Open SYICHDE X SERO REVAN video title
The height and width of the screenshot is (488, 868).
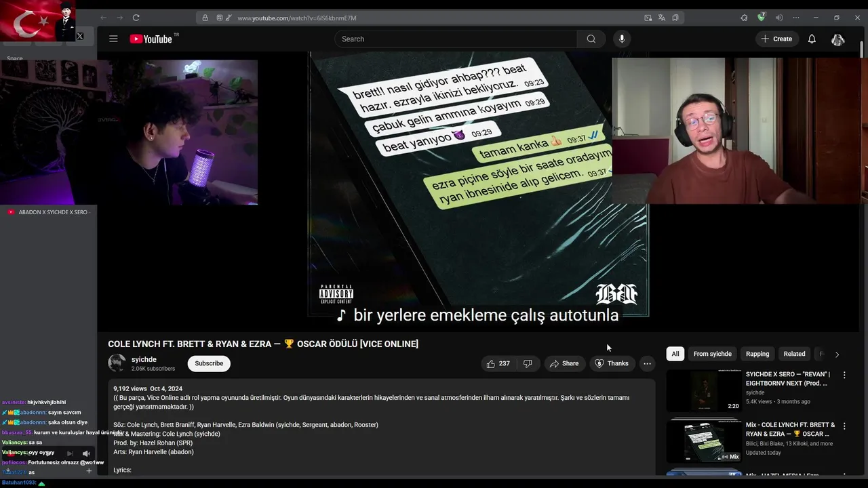[x=787, y=379]
